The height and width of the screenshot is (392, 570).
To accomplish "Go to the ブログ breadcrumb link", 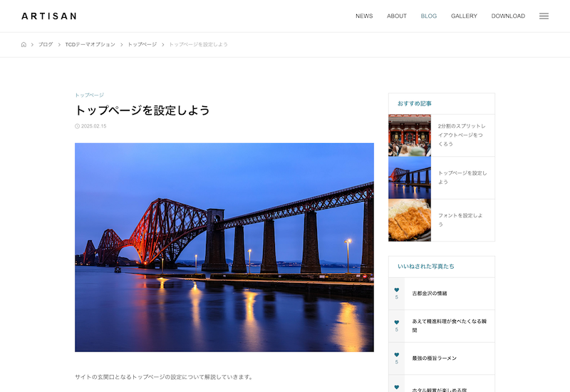I will pyautogui.click(x=46, y=44).
